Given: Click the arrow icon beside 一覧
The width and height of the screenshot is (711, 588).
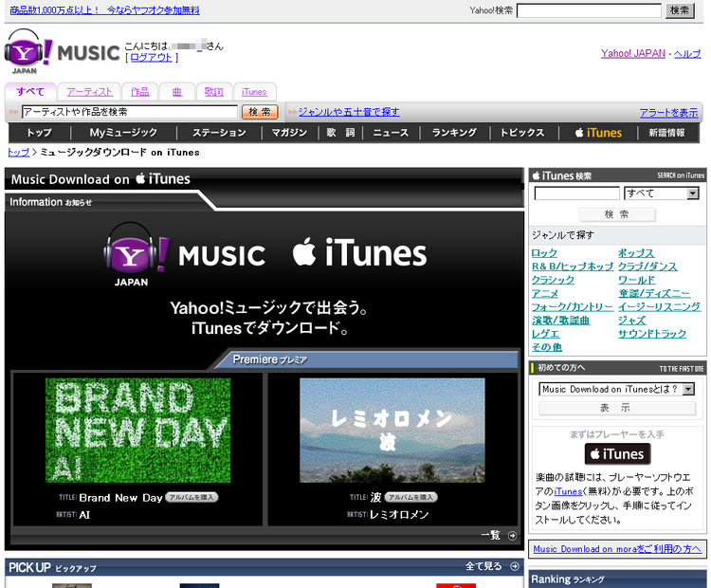Looking at the screenshot, I should 512,536.
